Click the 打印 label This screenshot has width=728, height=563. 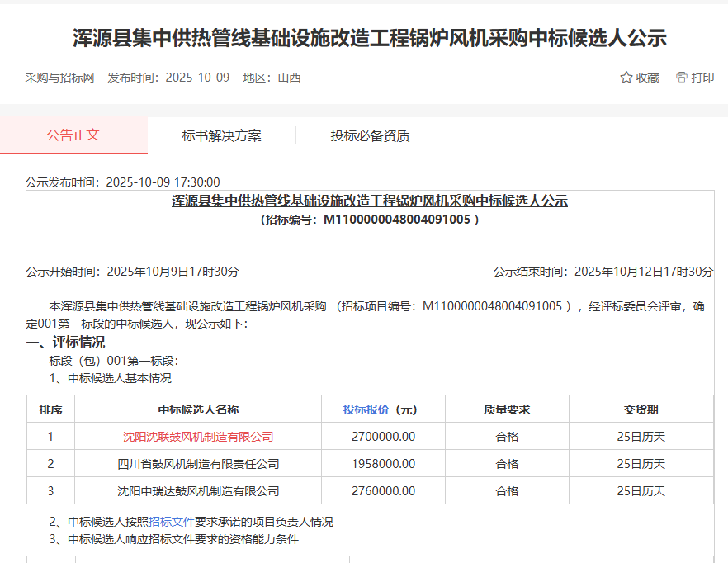pos(702,78)
